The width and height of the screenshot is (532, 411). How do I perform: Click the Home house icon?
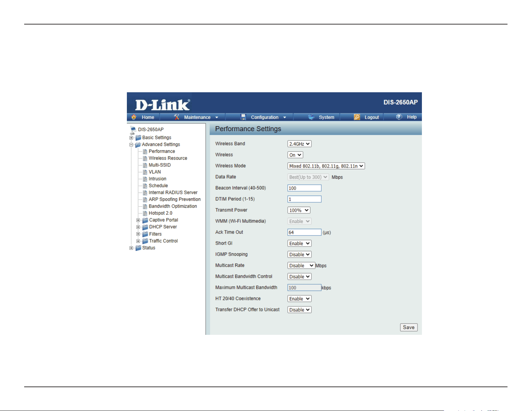(x=134, y=117)
